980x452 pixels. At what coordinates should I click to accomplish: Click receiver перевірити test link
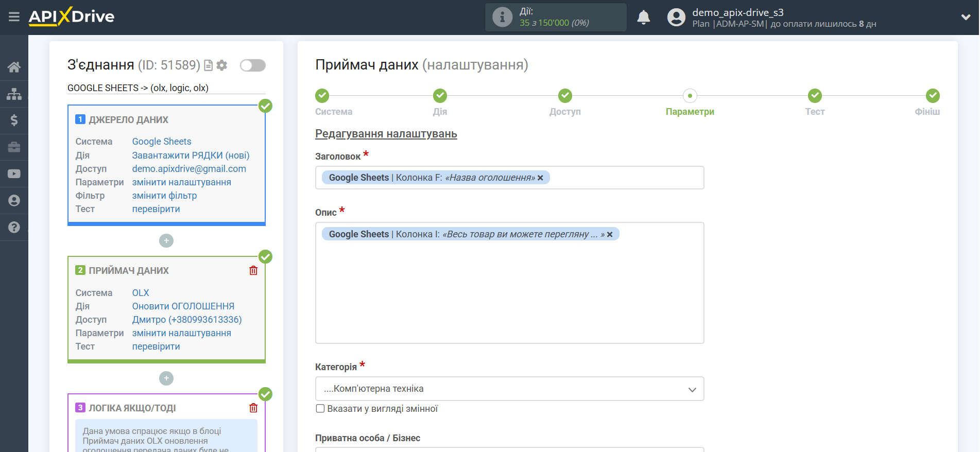pos(156,346)
